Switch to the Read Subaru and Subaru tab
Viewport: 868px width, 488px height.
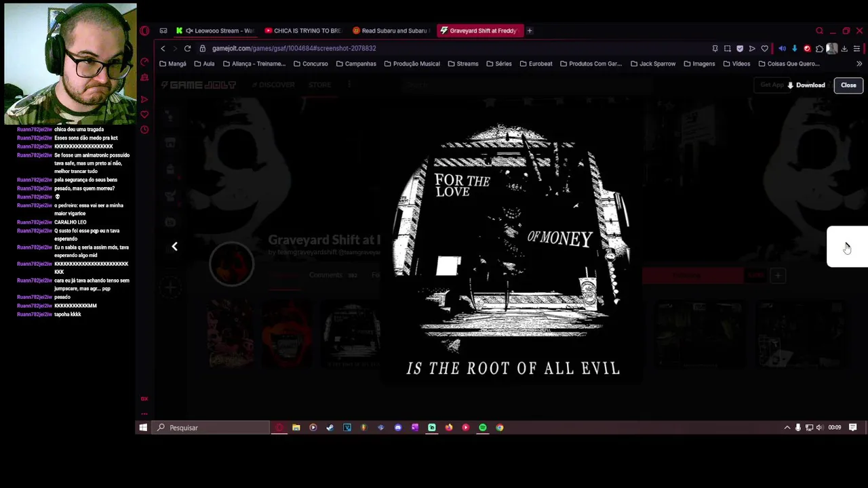tap(391, 30)
